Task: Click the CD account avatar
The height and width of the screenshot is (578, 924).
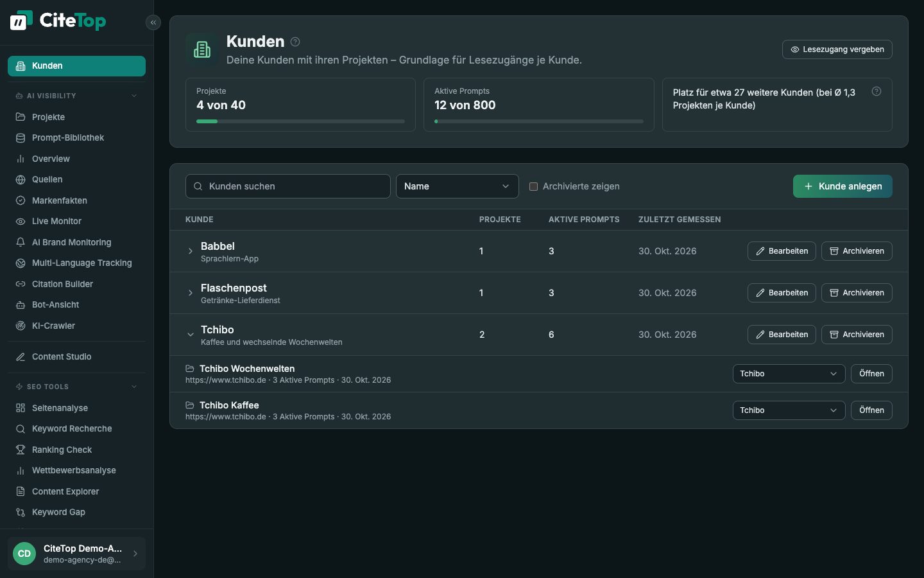Action: pyautogui.click(x=24, y=554)
